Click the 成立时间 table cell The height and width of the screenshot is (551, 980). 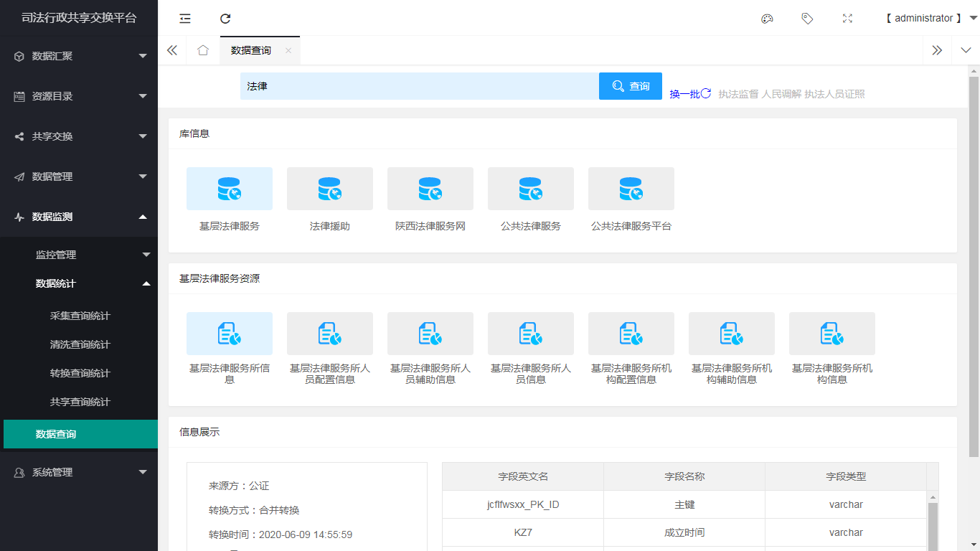684,532
